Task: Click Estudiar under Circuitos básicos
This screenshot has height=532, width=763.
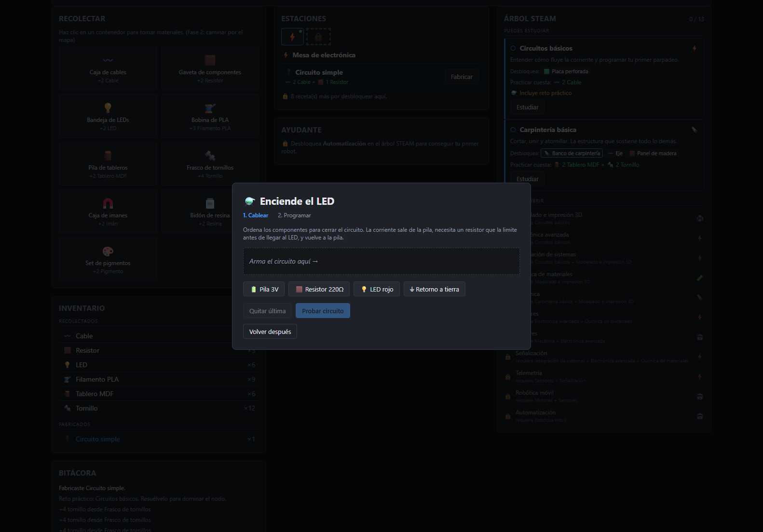Action: 528,107
